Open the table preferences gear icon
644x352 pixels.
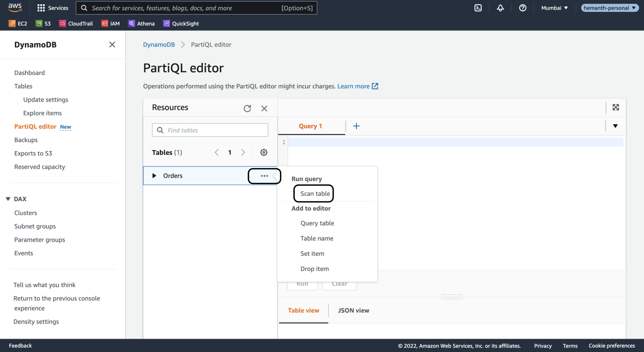click(x=264, y=153)
